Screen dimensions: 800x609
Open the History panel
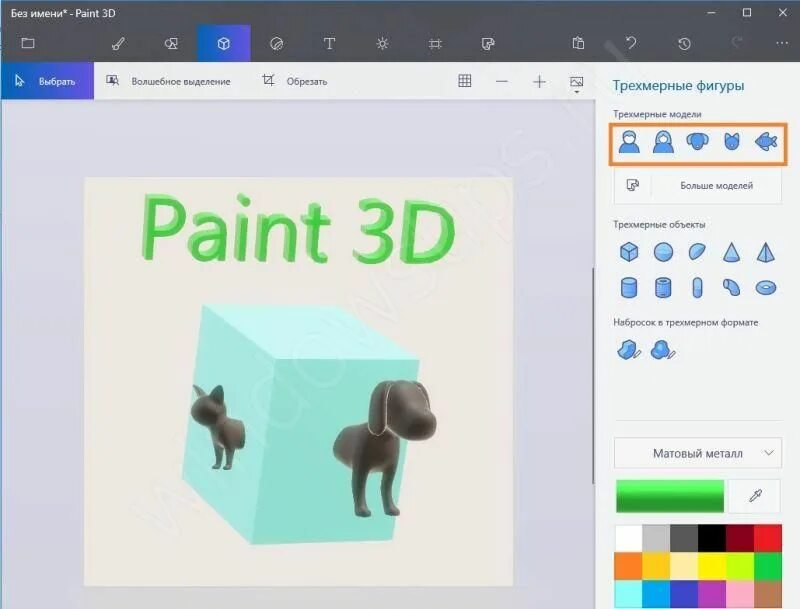click(684, 44)
